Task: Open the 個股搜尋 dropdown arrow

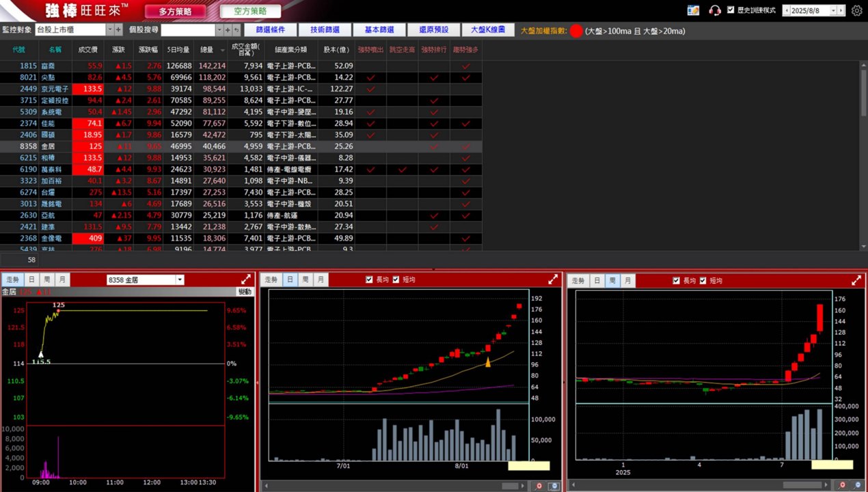Action: click(219, 30)
